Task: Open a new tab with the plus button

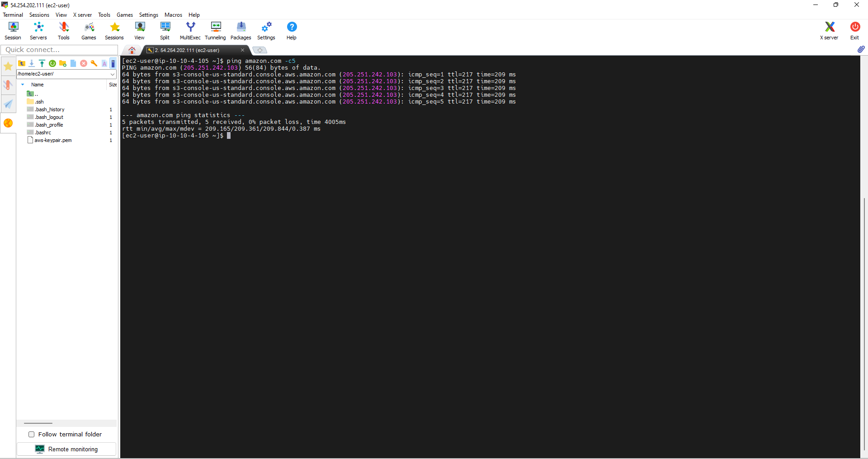Action: tap(260, 50)
